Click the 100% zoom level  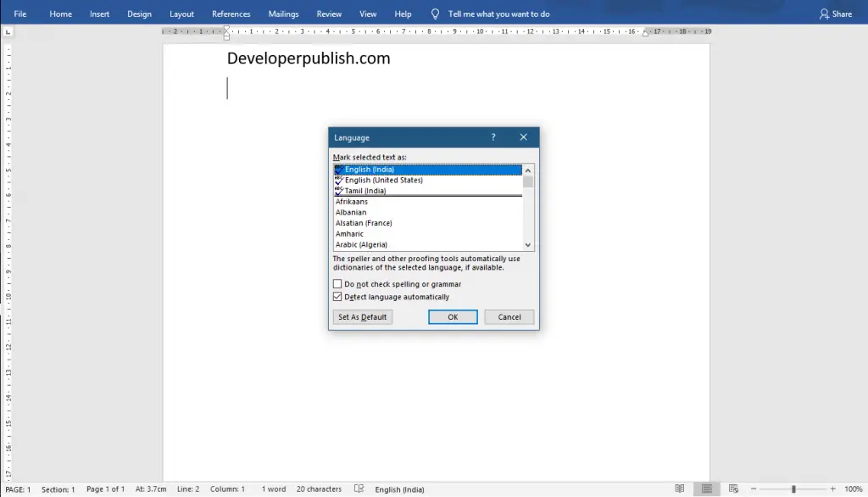pos(853,489)
